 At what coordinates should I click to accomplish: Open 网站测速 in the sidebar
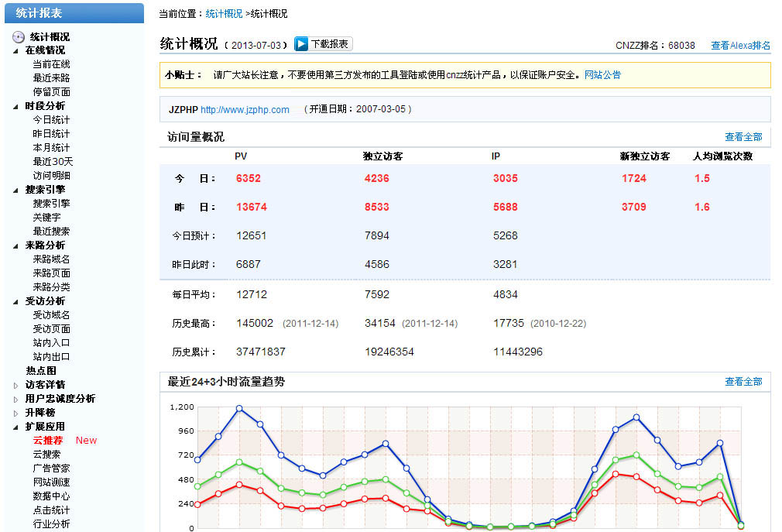click(x=51, y=482)
